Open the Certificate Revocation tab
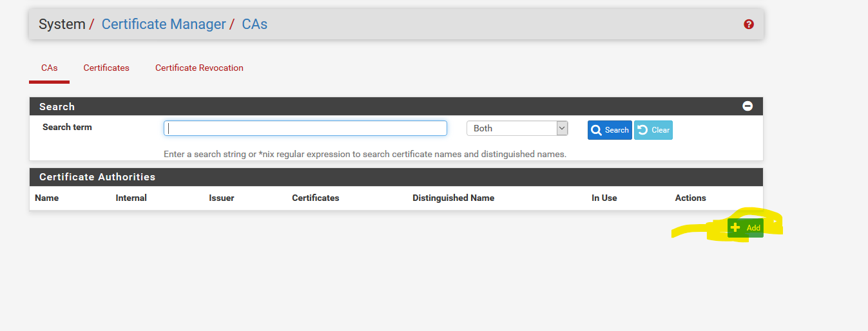868x331 pixels. pos(199,68)
